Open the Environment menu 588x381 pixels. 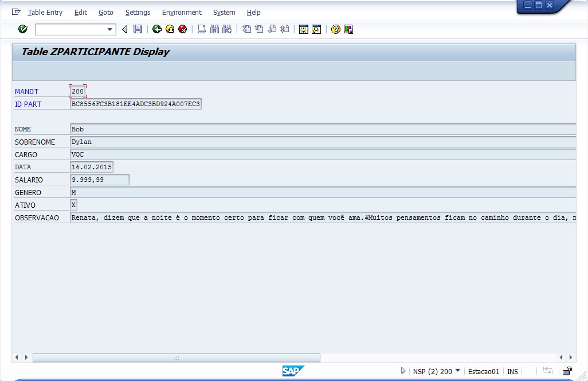click(x=182, y=12)
